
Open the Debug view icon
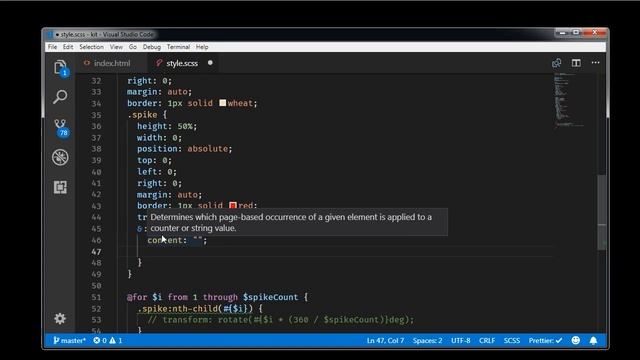pyautogui.click(x=60, y=157)
